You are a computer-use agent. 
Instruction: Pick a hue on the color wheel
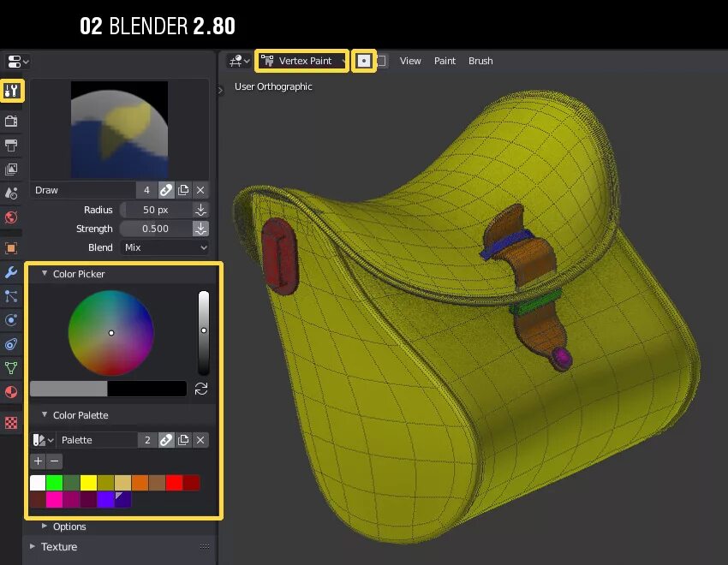click(111, 333)
